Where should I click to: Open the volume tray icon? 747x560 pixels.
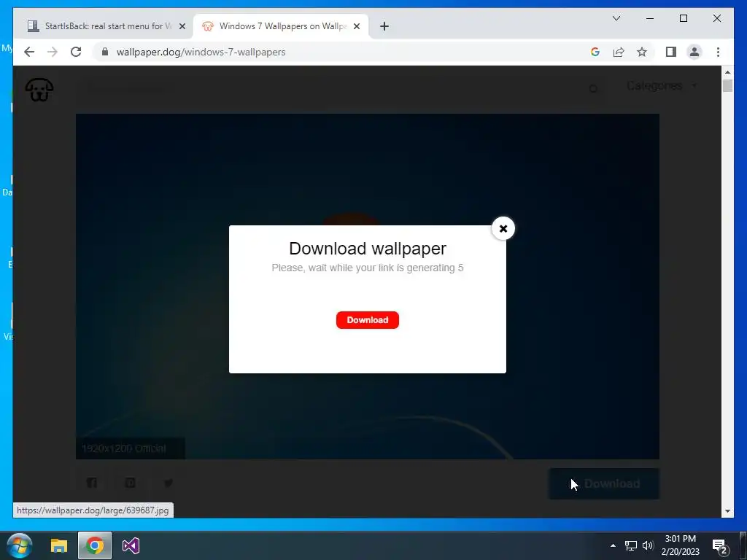click(648, 545)
